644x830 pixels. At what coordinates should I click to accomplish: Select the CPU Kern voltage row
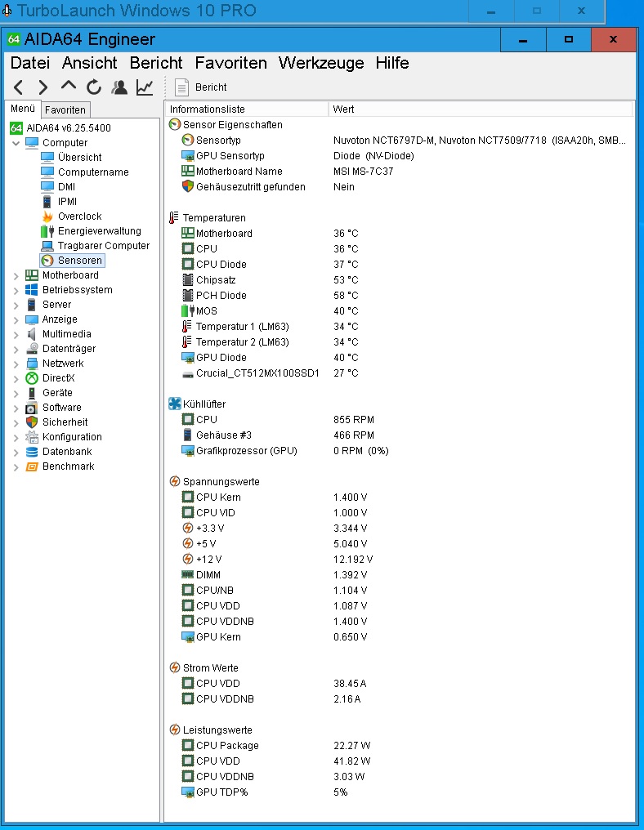click(400, 497)
